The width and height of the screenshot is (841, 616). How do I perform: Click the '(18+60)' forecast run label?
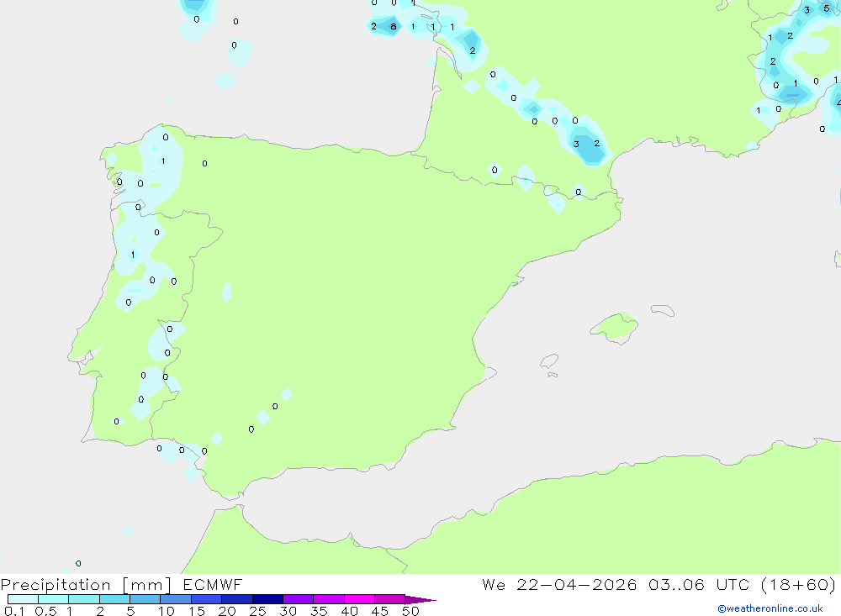point(799,584)
